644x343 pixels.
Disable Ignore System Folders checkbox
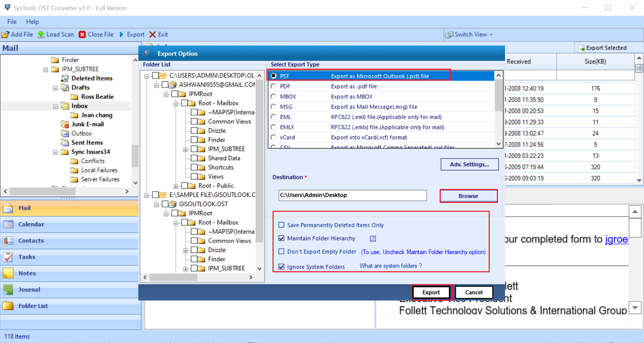click(281, 267)
